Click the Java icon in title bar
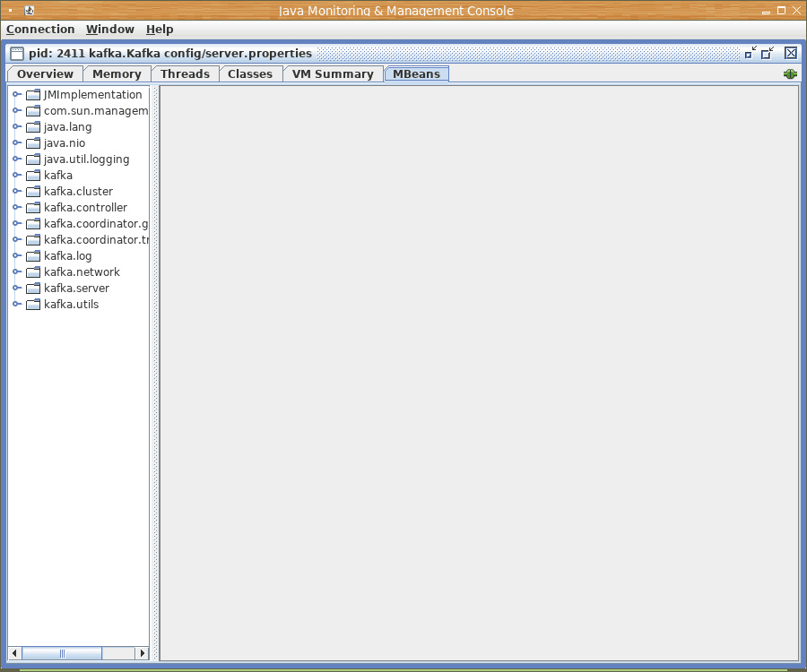Image resolution: width=807 pixels, height=672 pixels. 30,10
